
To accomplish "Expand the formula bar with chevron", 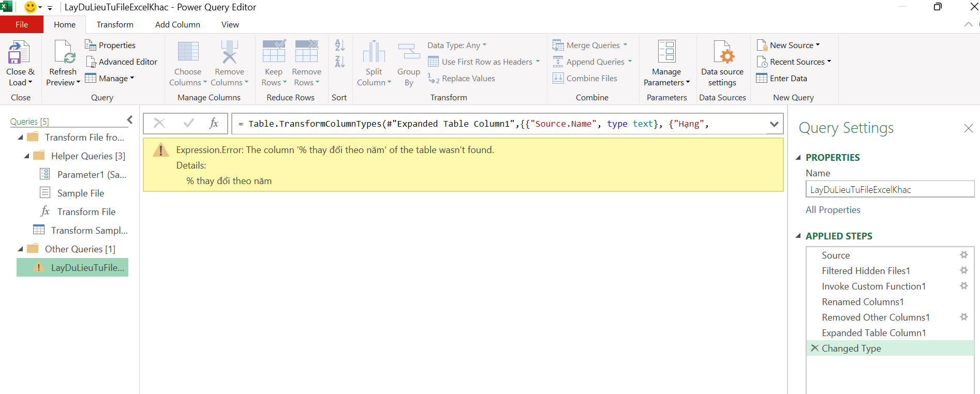I will (x=774, y=124).
